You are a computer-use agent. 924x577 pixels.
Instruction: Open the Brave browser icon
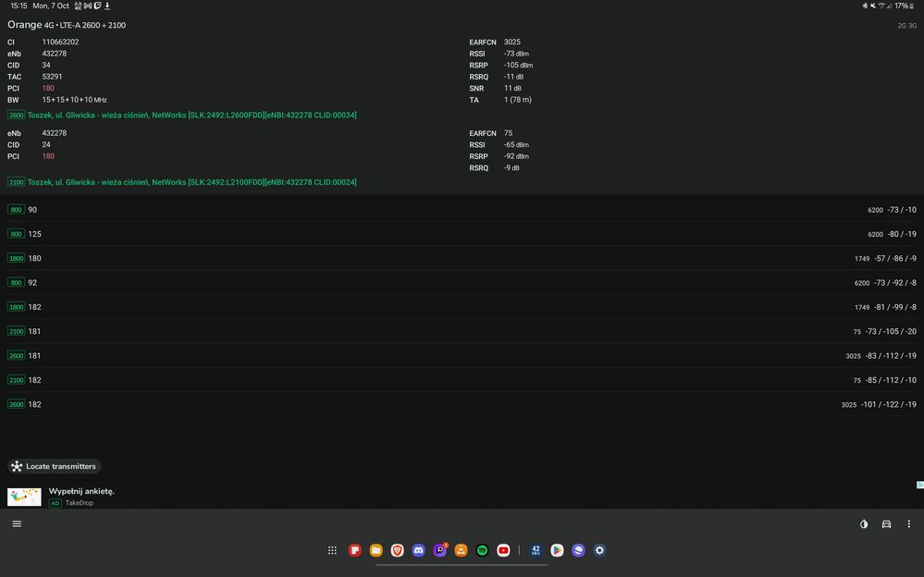397,550
